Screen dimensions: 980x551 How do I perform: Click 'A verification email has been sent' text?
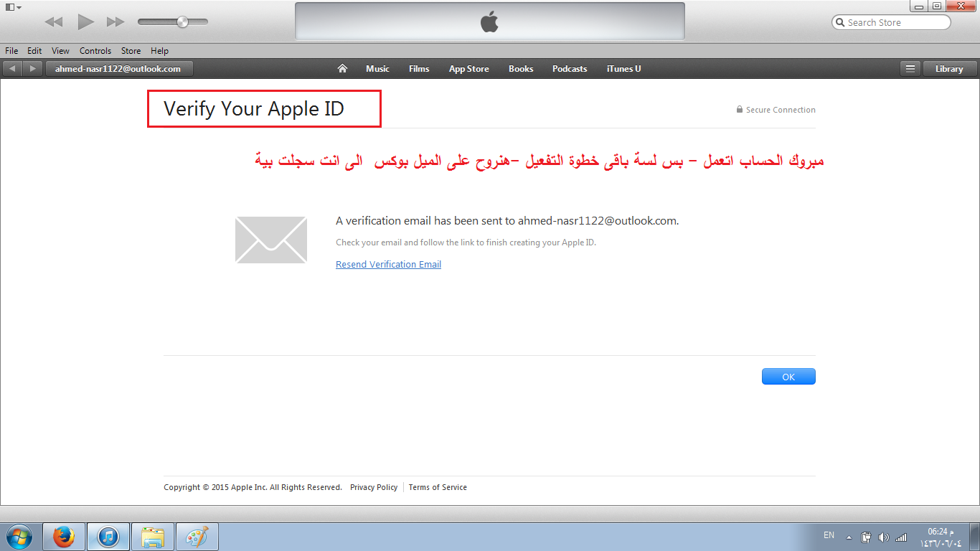tap(507, 221)
